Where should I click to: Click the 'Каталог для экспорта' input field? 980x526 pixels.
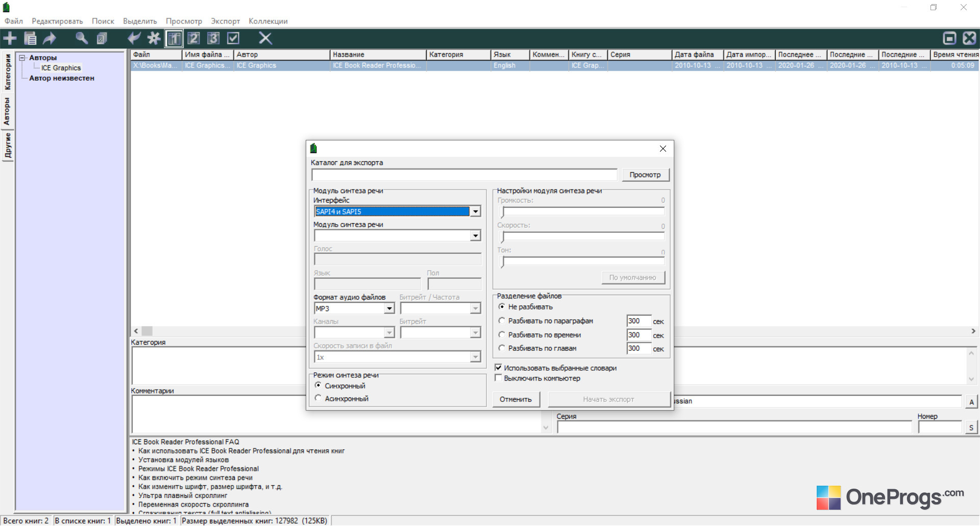464,175
